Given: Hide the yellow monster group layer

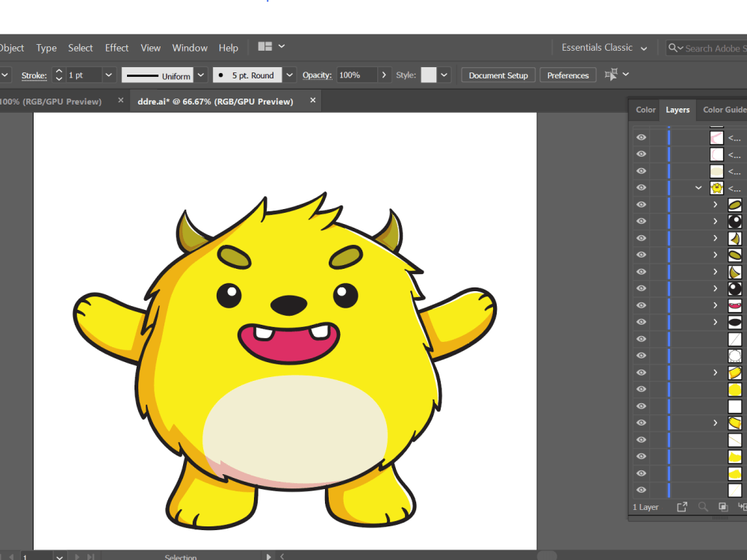Looking at the screenshot, I should (x=641, y=187).
